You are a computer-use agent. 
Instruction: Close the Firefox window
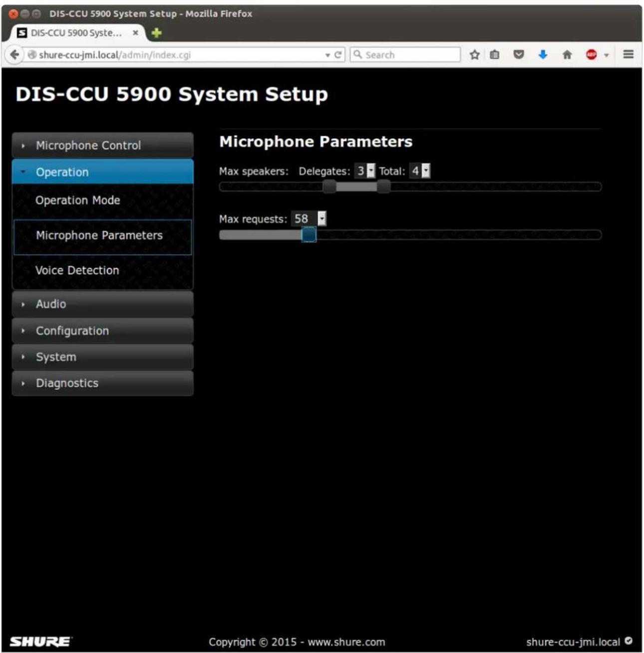[13, 14]
